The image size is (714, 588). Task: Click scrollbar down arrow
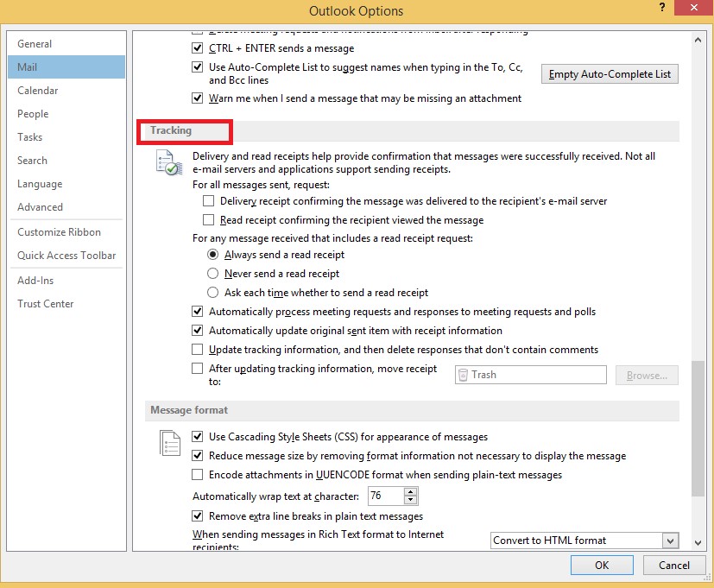coord(698,542)
